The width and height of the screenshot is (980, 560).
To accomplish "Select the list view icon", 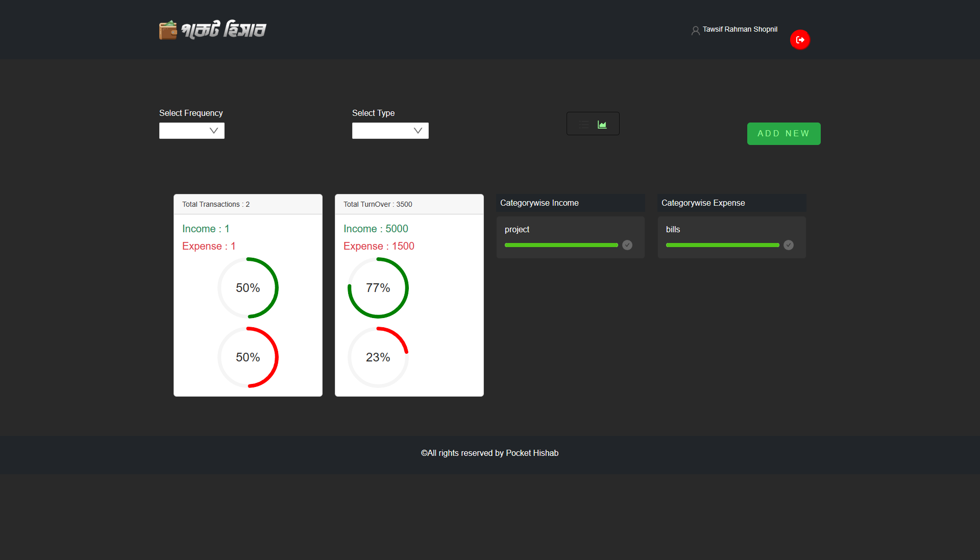I will 583,124.
